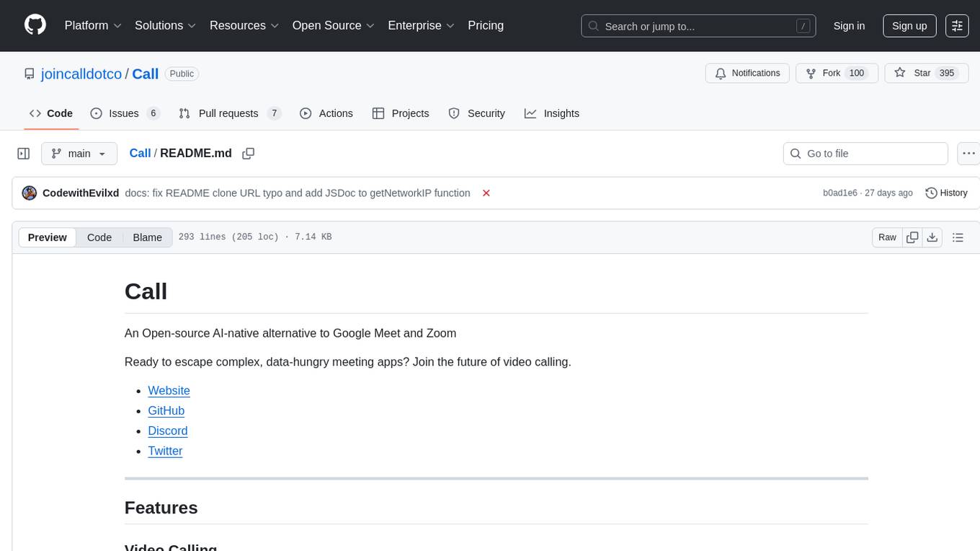Screen dimensions: 980x551
Task: Open the Call repository title link
Action: (x=146, y=74)
